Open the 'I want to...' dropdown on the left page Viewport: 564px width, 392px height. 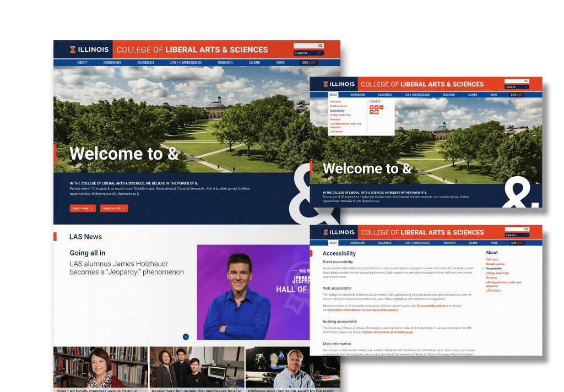tap(308, 53)
